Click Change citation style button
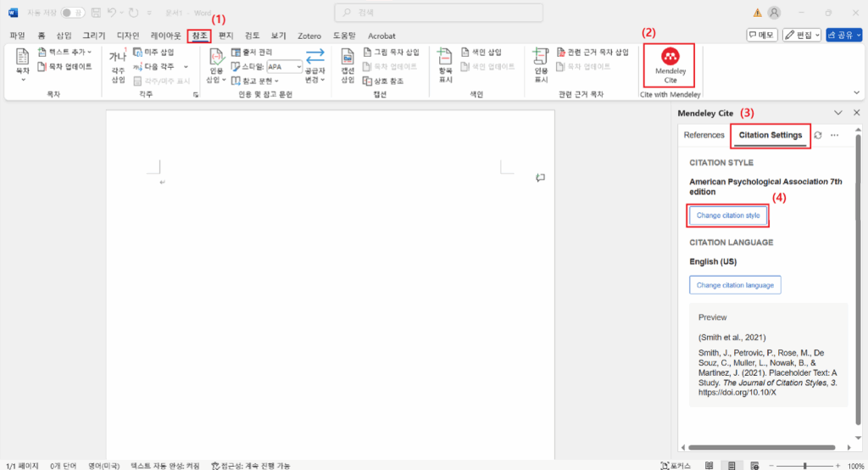Image resolution: width=868 pixels, height=470 pixels. 728,215
